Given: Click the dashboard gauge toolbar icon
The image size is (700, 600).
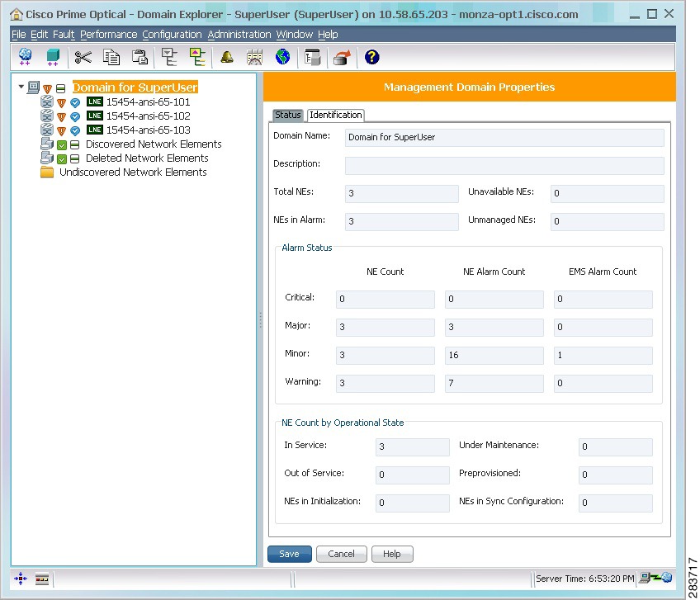Looking at the screenshot, I should tap(254, 57).
